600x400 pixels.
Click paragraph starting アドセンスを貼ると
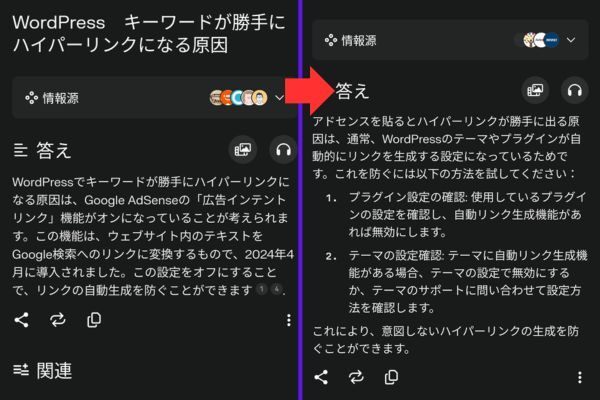tap(447, 147)
